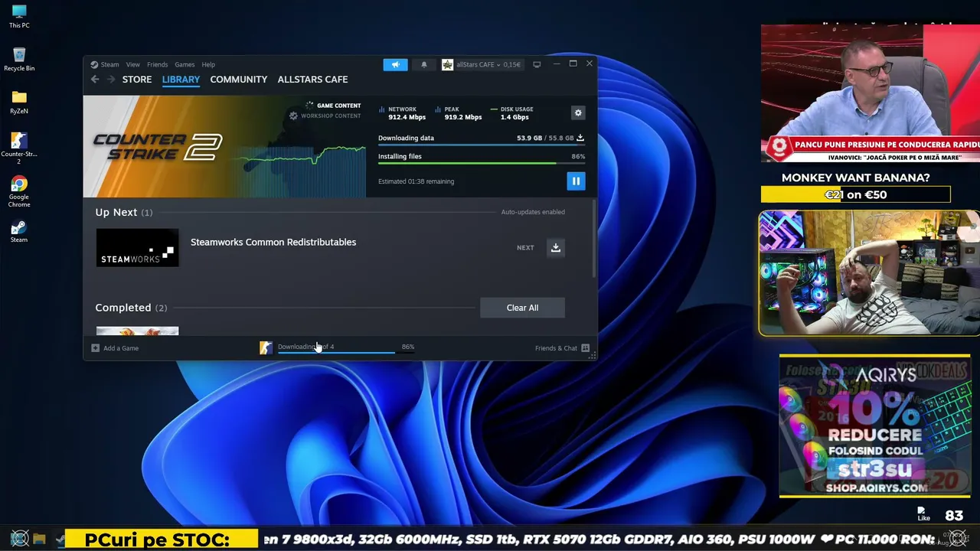Open the Steam menu
Image resolution: width=980 pixels, height=551 pixels.
[x=106, y=64]
